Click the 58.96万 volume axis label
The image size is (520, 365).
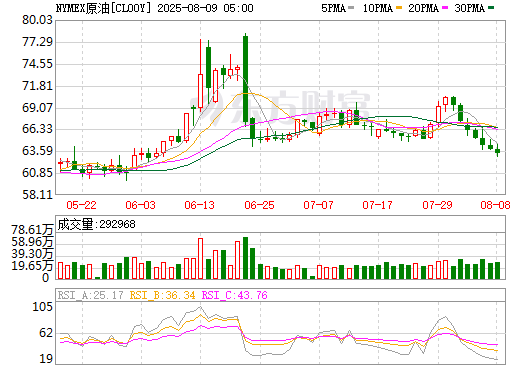click(32, 242)
